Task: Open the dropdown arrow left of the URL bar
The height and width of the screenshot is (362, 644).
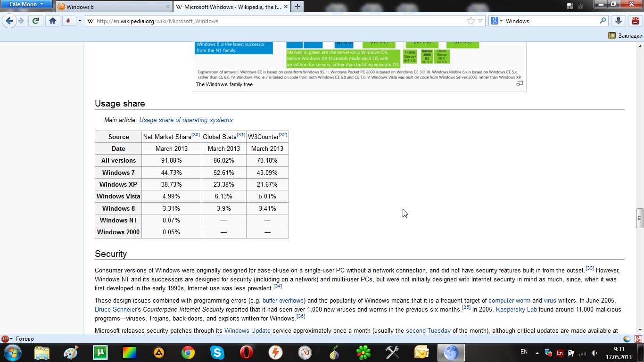Action: [80, 21]
